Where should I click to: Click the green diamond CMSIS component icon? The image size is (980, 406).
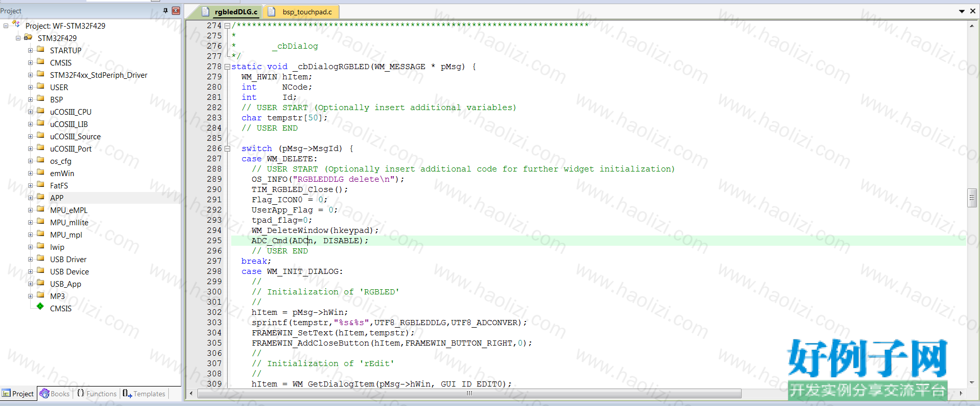(40, 307)
